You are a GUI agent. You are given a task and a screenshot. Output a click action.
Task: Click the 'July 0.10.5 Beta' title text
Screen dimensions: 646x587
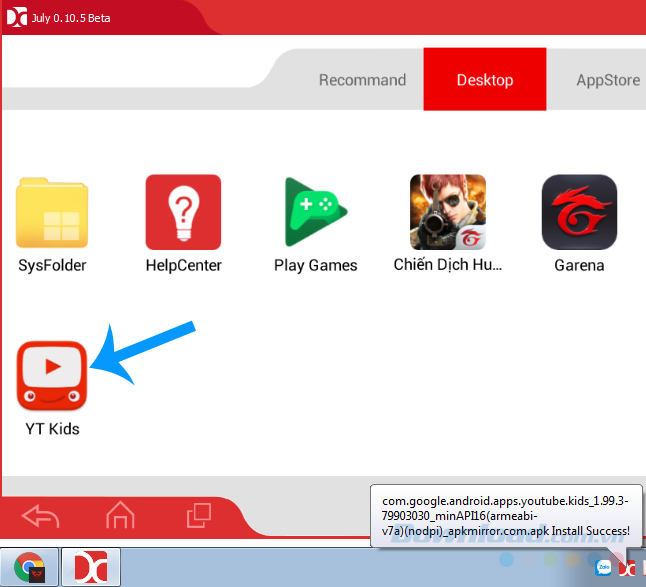pyautogui.click(x=71, y=18)
